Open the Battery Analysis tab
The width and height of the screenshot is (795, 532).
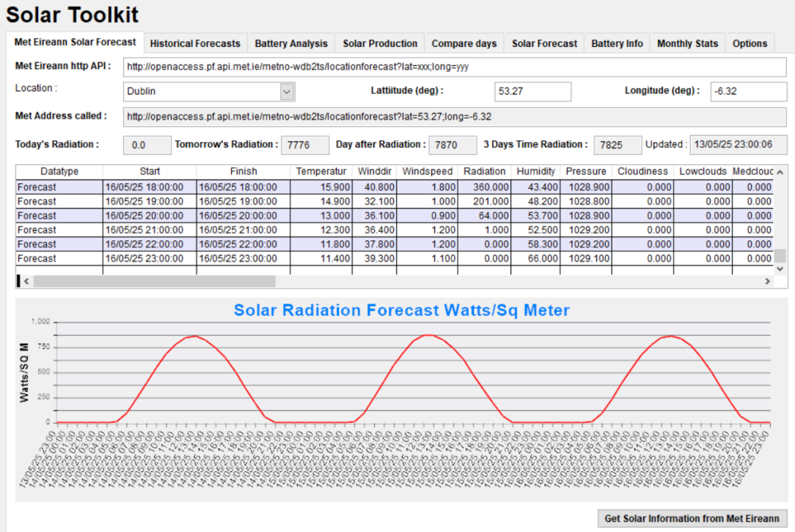point(291,43)
